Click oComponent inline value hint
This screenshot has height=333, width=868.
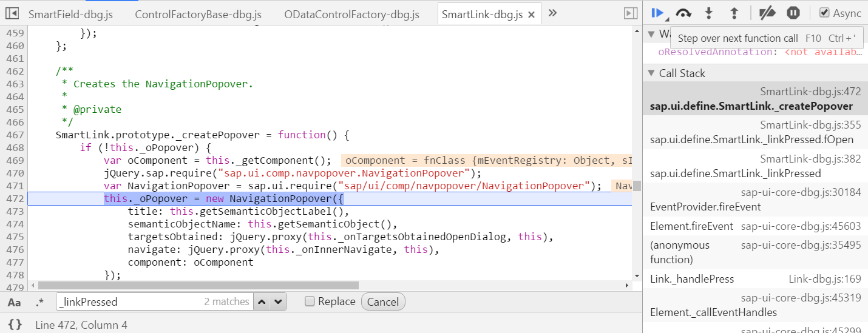(486, 160)
